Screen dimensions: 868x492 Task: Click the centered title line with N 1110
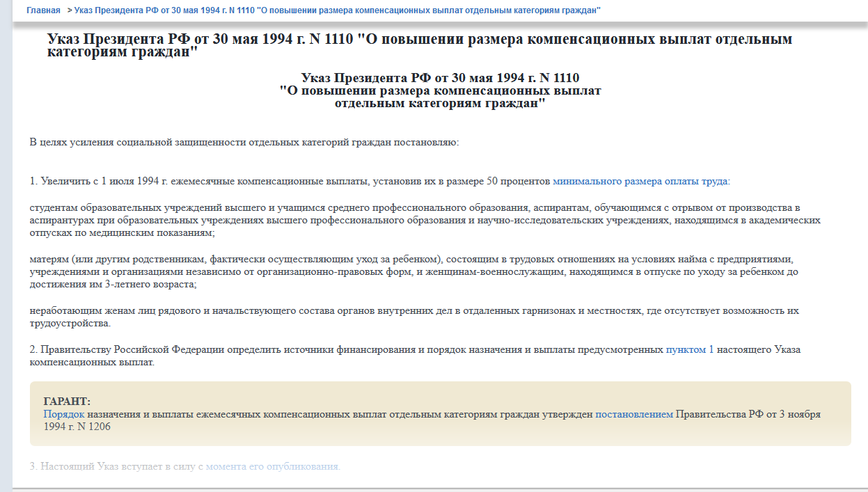[x=440, y=78]
